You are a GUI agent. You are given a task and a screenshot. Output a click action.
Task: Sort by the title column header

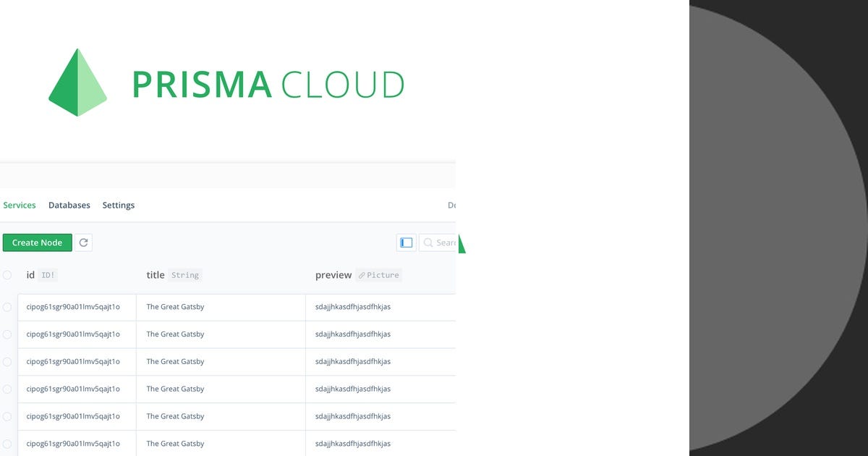(155, 275)
